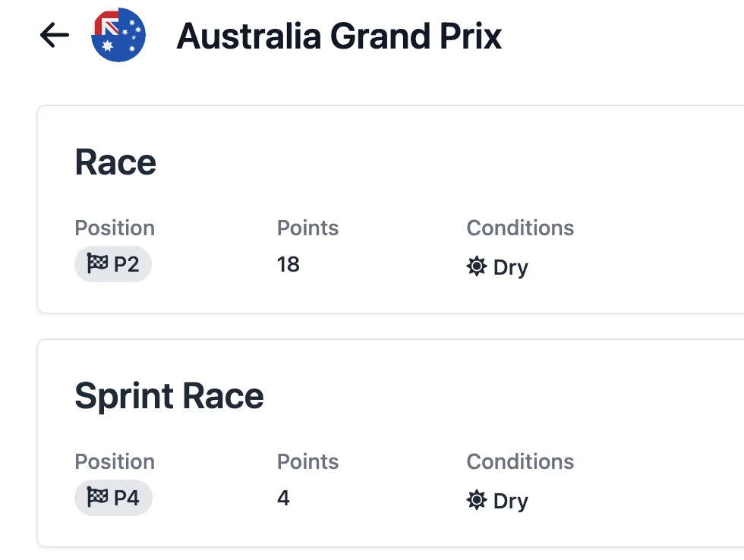This screenshot has height=560, width=744.
Task: Click the back arrow icon
Action: pyautogui.click(x=55, y=35)
